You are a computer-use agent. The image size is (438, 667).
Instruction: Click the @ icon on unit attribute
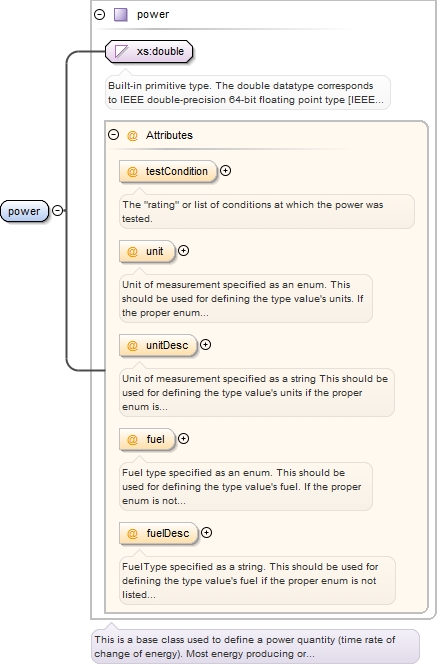[x=132, y=251]
